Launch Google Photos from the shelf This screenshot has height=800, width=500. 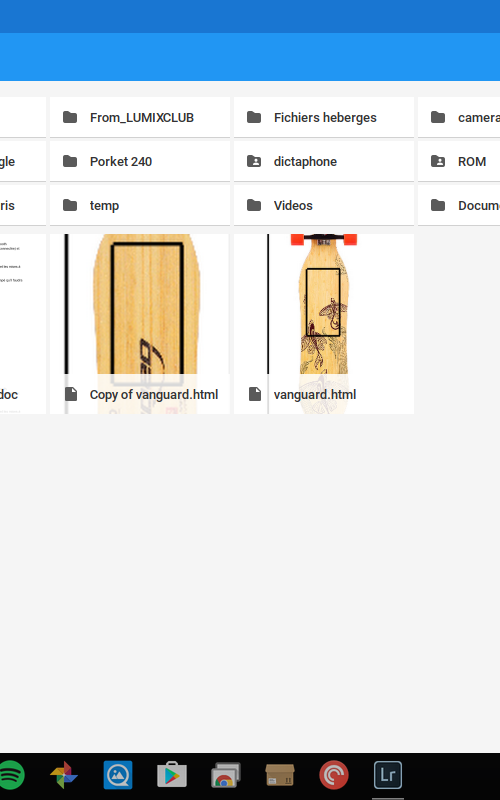pyautogui.click(x=64, y=775)
